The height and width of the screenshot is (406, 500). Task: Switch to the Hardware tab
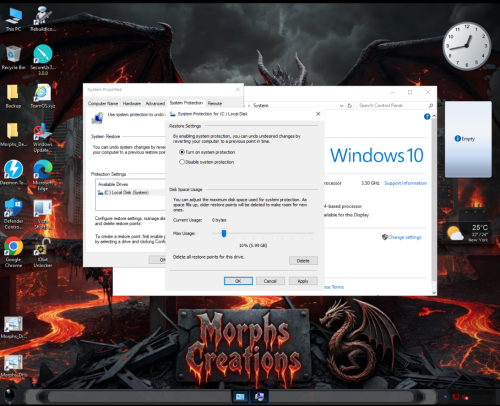pos(132,103)
